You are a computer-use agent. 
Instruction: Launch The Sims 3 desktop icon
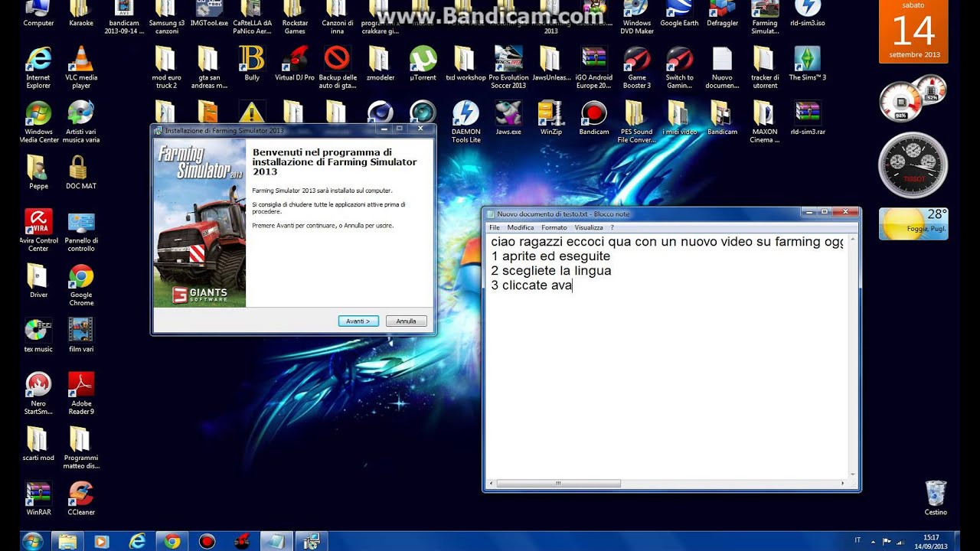coord(808,64)
